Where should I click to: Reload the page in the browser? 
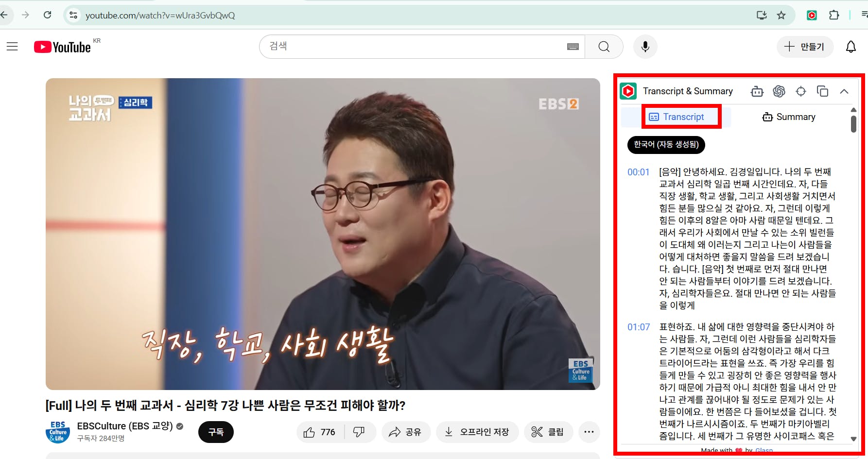click(x=47, y=15)
